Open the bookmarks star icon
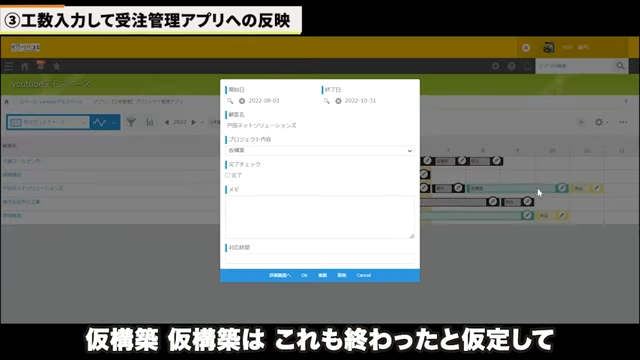 56,66
